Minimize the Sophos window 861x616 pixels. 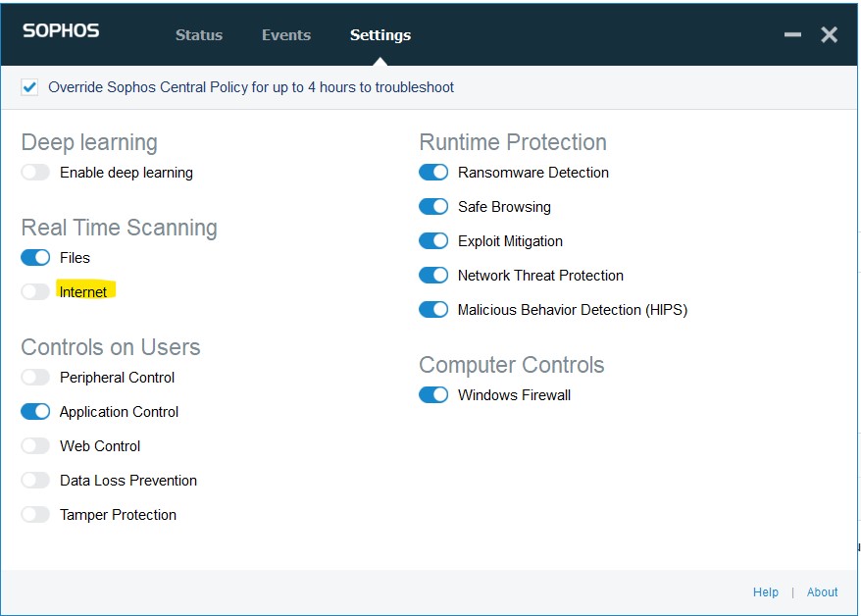(792, 34)
